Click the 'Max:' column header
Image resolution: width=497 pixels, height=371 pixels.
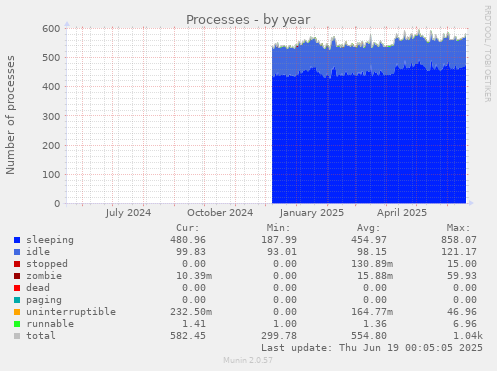point(459,228)
